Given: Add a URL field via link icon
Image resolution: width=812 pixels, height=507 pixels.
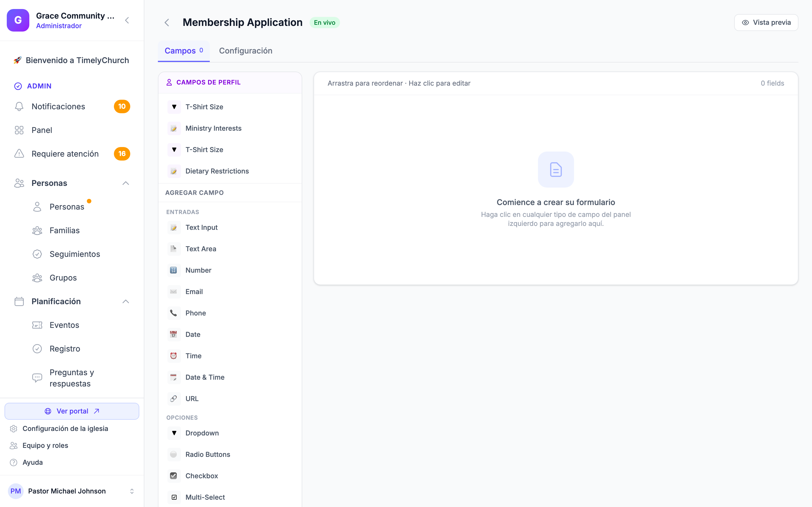Looking at the screenshot, I should pyautogui.click(x=173, y=399).
